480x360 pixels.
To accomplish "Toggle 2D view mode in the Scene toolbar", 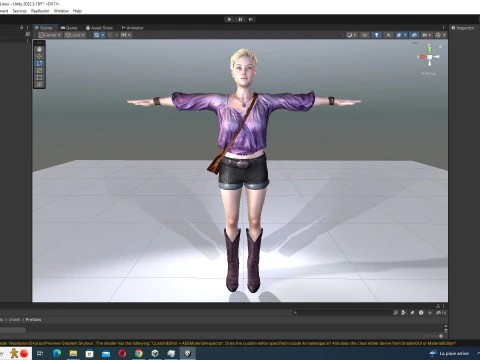I will click(x=364, y=35).
